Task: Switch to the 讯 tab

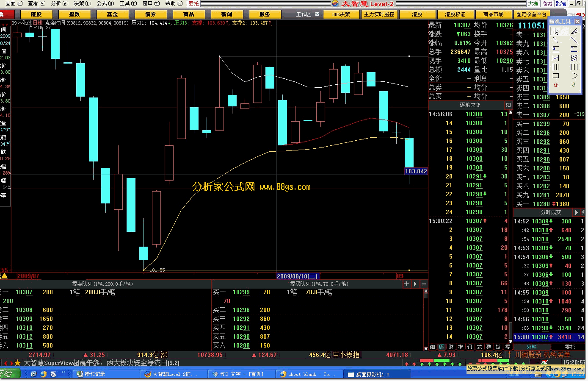Action: (x=470, y=347)
